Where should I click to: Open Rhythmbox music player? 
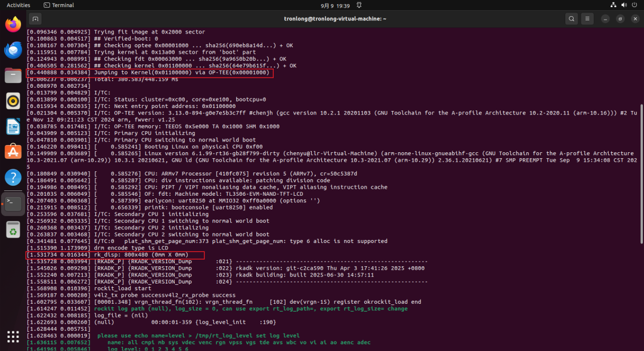pyautogui.click(x=13, y=101)
